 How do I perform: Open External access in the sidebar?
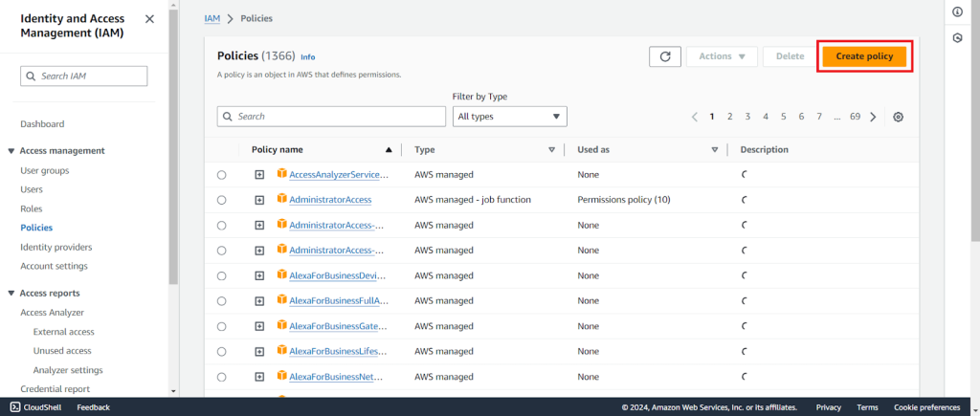point(64,332)
